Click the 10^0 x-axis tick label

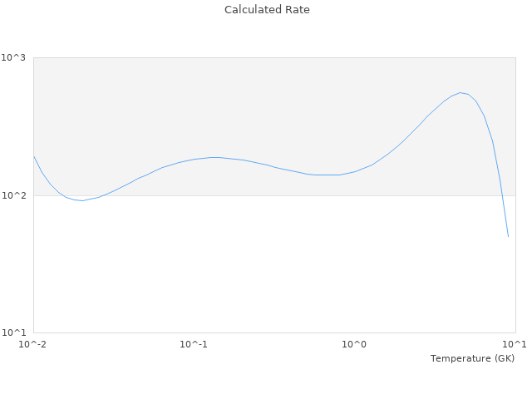pos(355,345)
